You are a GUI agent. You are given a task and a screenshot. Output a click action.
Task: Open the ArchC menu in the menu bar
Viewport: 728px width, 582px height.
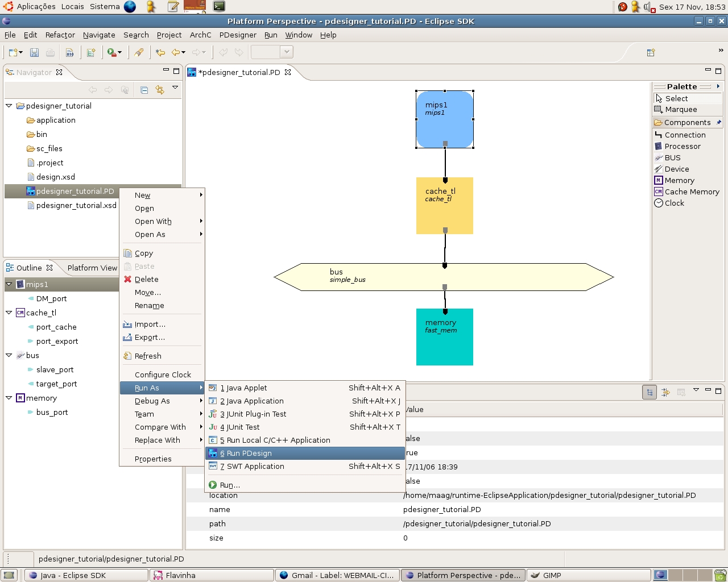coord(200,35)
